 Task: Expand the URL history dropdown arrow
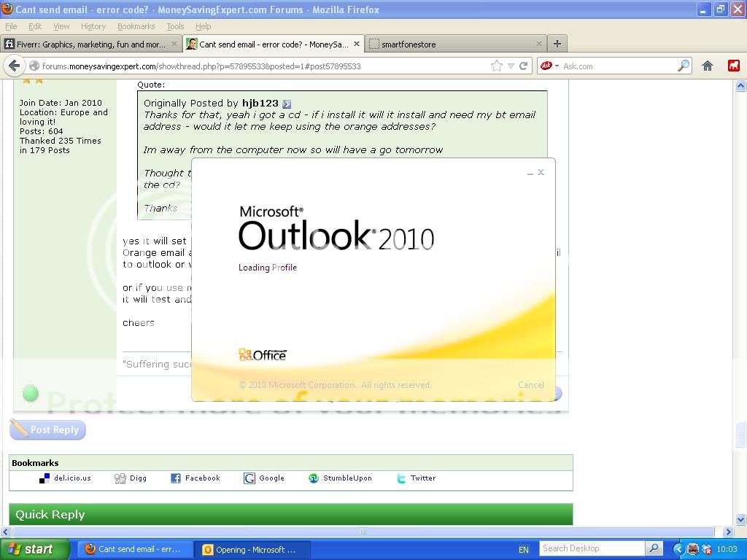[x=511, y=66]
